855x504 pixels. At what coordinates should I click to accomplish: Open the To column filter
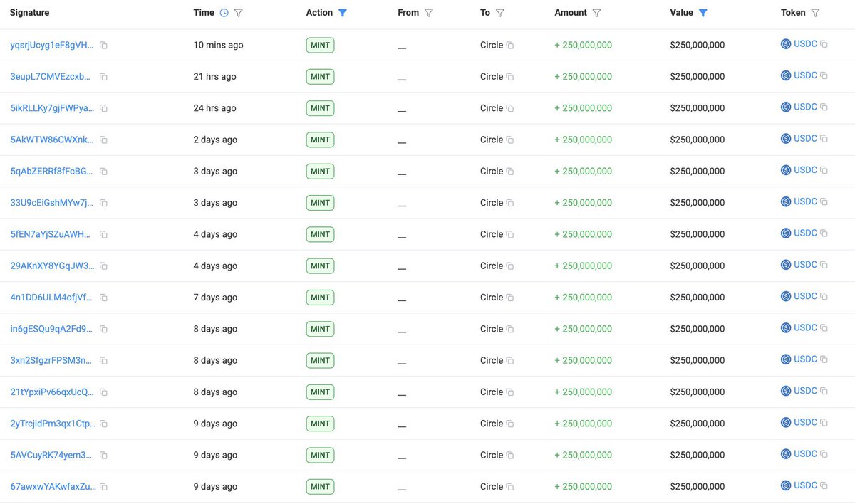tap(500, 13)
